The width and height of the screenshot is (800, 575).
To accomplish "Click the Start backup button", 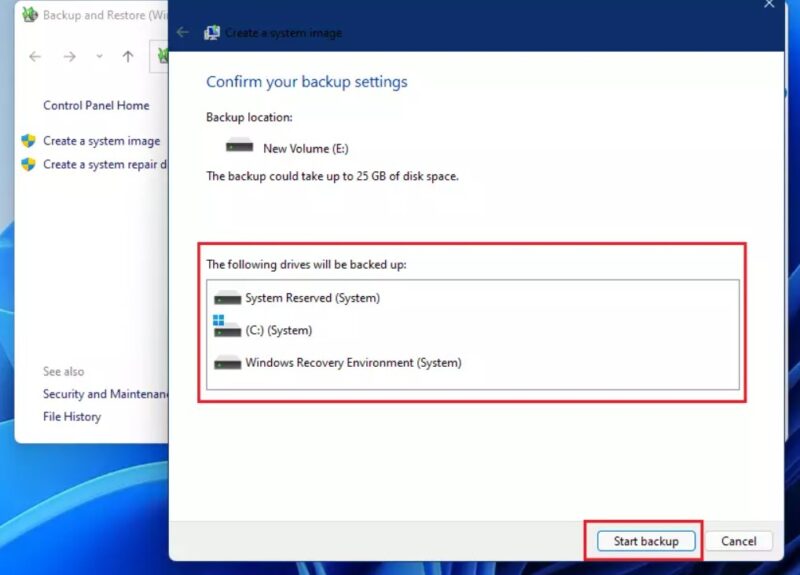I will tap(646, 541).
